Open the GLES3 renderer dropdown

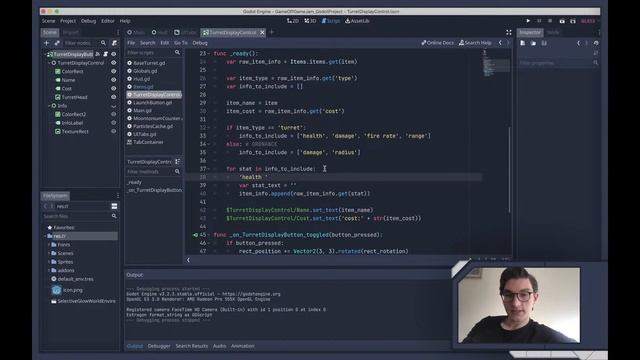(589, 21)
